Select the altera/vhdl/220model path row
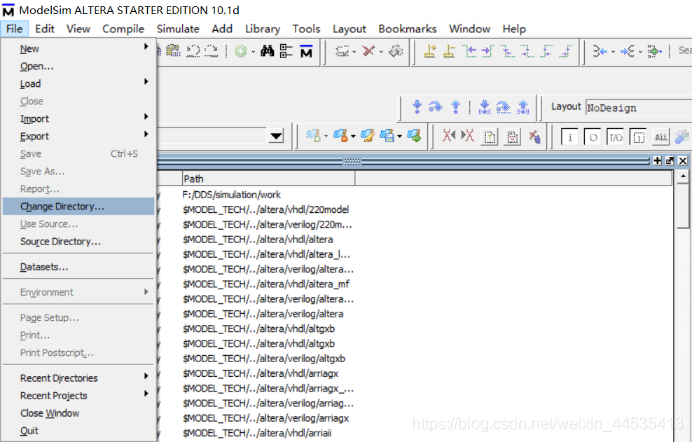This screenshot has height=442, width=693. point(266,210)
